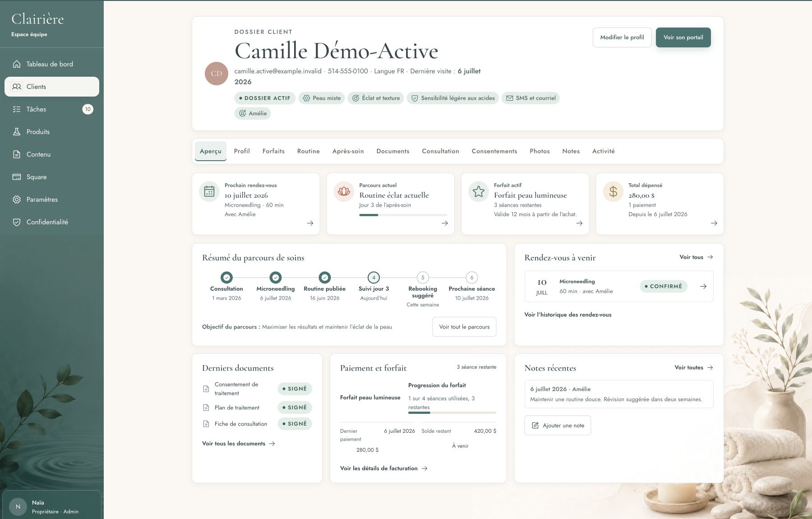The image size is (812, 519).
Task: Click the Contenu document icon
Action: click(x=17, y=154)
